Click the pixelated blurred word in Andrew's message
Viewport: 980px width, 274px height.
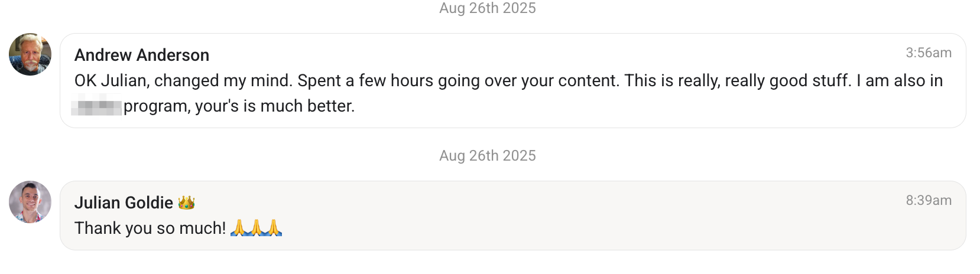[x=96, y=107]
